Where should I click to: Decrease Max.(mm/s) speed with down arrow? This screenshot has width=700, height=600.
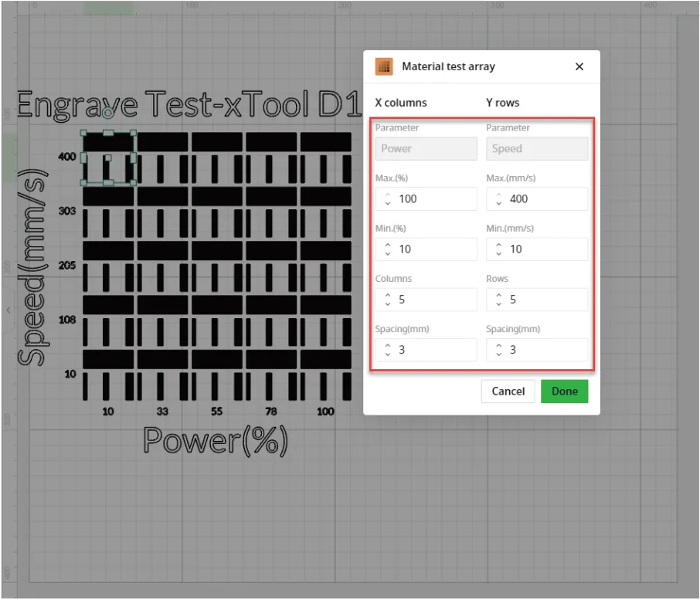(x=498, y=203)
